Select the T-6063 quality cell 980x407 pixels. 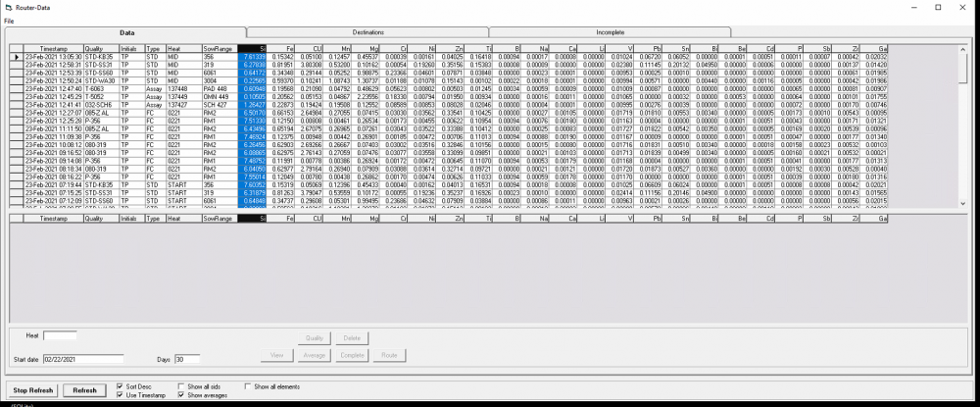[101, 88]
